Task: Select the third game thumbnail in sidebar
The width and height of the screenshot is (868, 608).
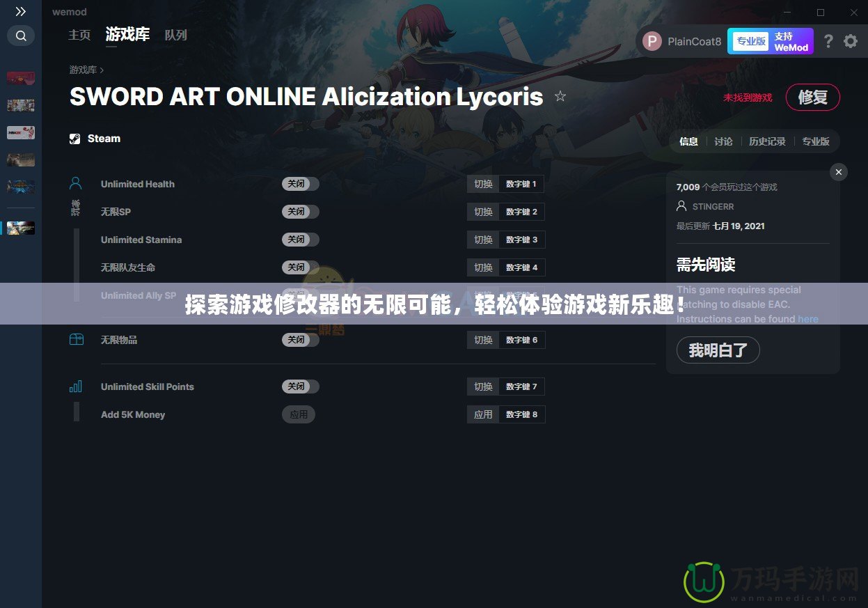Action: click(21, 132)
